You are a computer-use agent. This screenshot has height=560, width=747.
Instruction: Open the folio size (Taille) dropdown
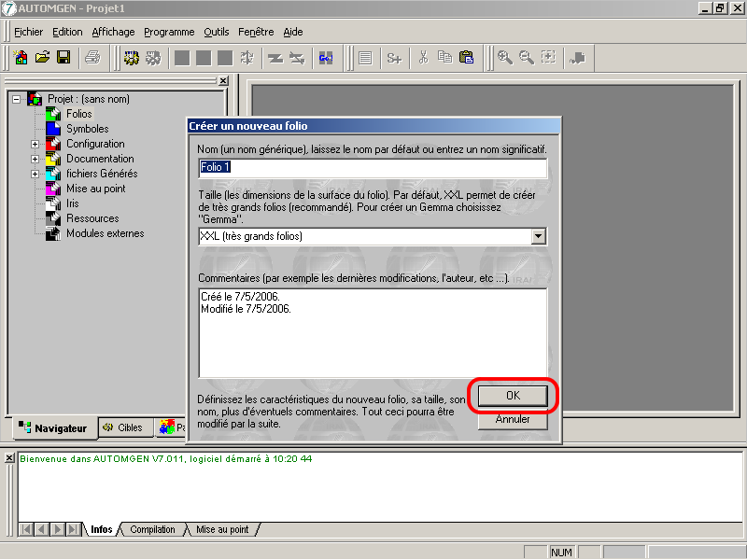coord(538,236)
